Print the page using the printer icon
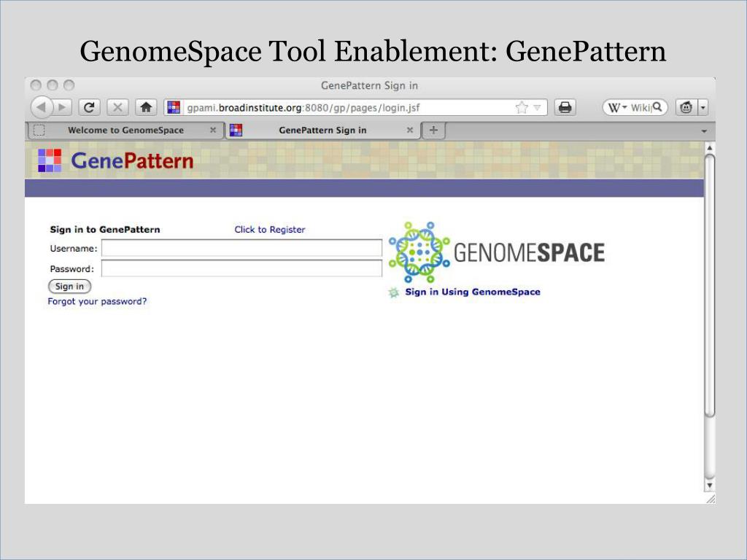747x560 pixels. coord(565,107)
